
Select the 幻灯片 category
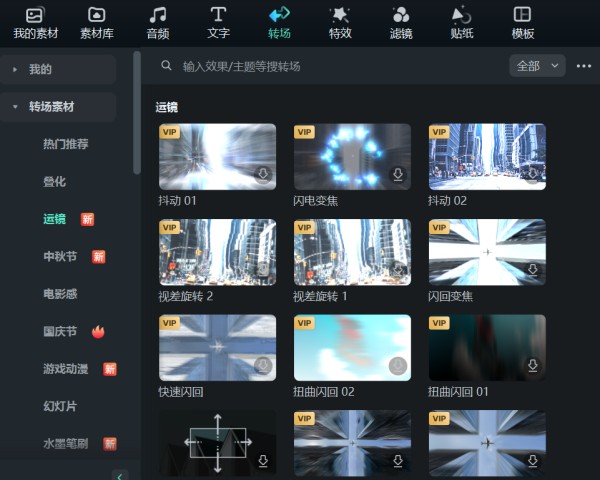point(60,407)
